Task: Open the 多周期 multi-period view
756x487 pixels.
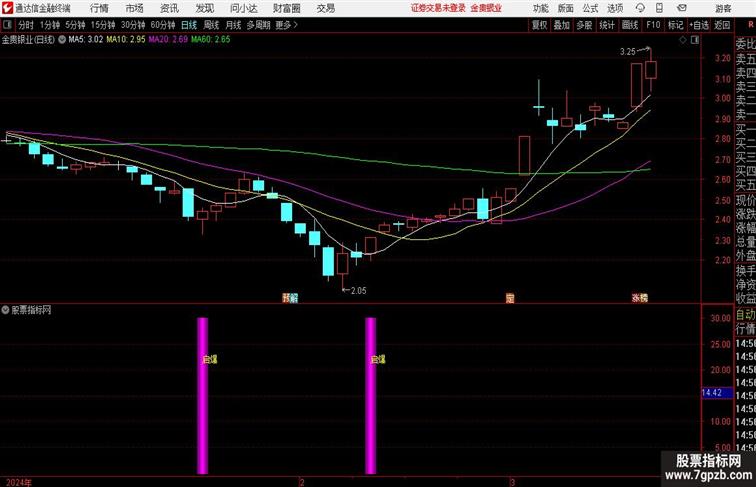Action: coord(258,25)
